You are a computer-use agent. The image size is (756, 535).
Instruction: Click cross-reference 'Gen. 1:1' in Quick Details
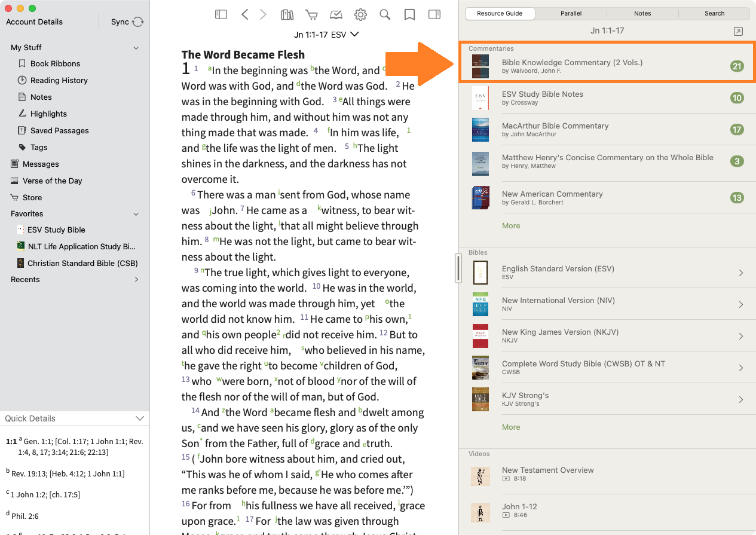coord(38,441)
